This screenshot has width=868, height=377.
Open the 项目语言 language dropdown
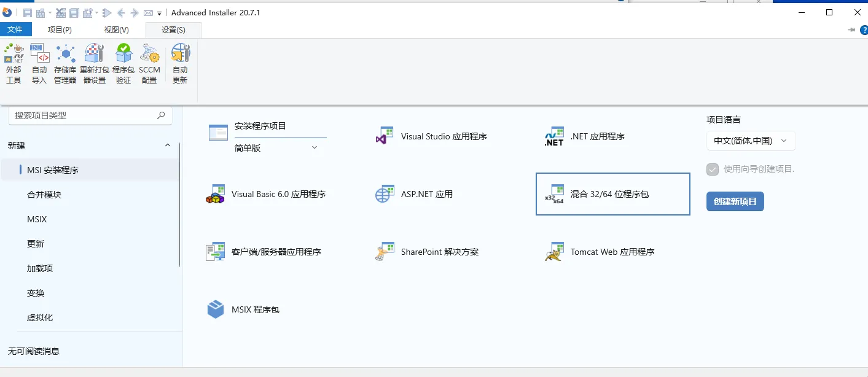[751, 140]
